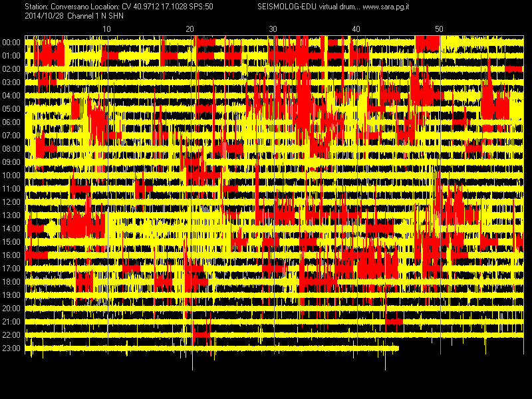Click the 11:00 hour label

click(x=11, y=189)
